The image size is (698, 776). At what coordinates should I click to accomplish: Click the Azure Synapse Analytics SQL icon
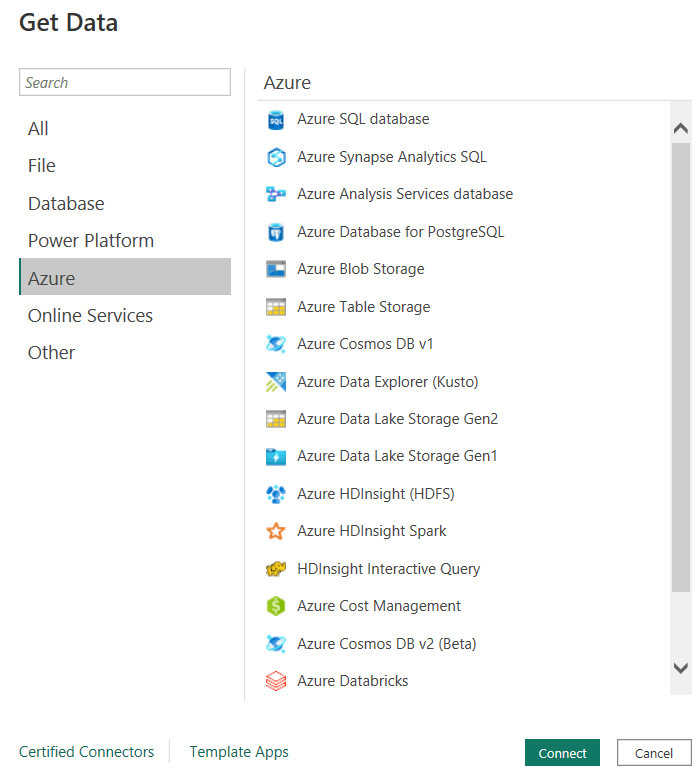[276, 157]
